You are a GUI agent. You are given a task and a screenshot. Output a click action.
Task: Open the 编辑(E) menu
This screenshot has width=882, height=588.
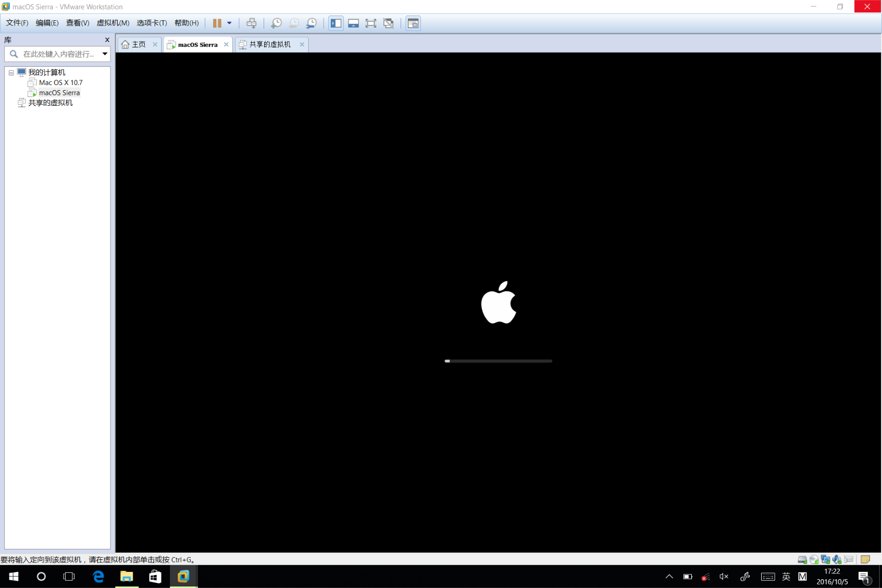point(47,23)
